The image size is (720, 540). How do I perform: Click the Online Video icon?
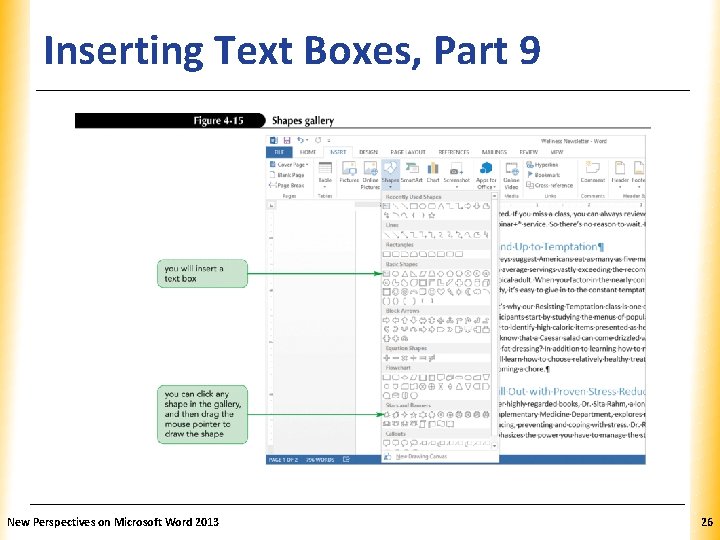512,169
